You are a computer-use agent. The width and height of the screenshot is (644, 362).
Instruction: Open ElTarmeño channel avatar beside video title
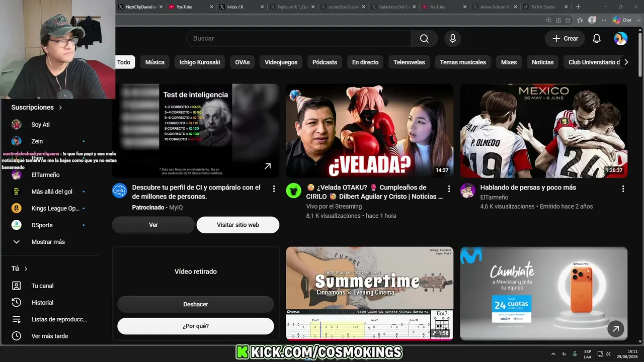click(468, 191)
